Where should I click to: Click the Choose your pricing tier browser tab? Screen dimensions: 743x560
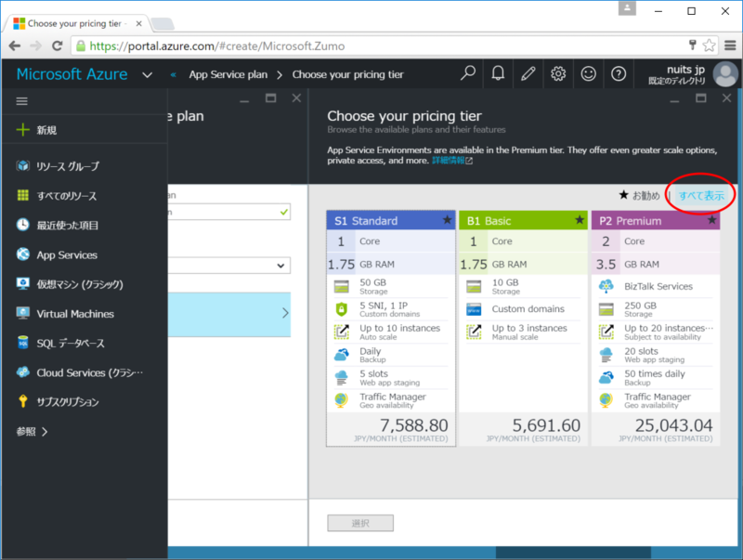77,23
